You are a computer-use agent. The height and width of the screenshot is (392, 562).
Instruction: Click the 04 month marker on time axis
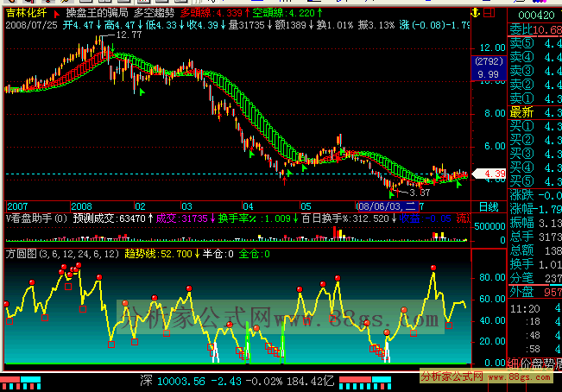click(x=248, y=206)
